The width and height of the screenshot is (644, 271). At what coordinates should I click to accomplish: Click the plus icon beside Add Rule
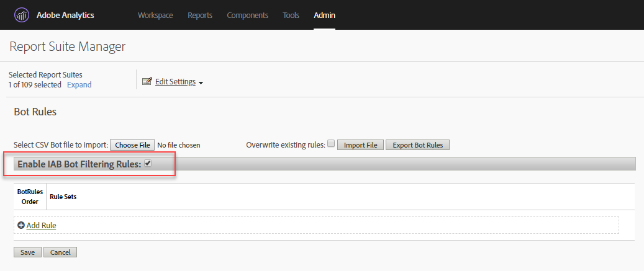[x=21, y=225]
